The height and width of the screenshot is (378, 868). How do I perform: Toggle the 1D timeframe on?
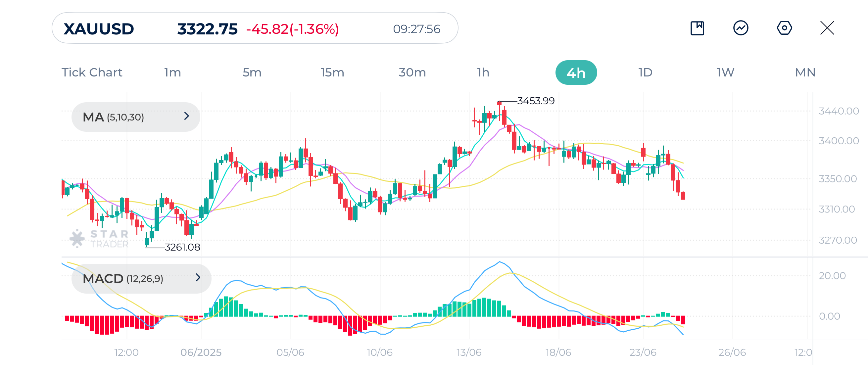click(645, 72)
